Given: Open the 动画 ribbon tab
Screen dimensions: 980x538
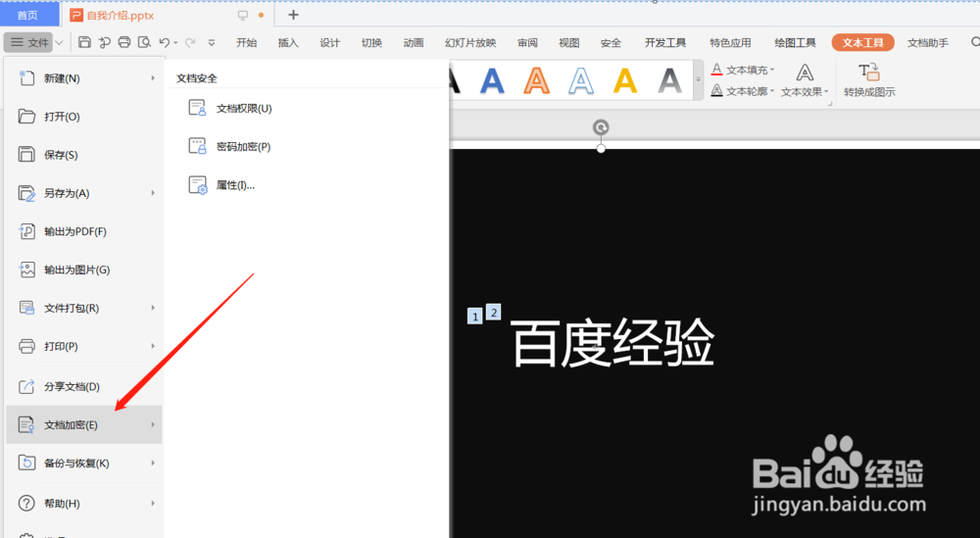Looking at the screenshot, I should [x=414, y=42].
